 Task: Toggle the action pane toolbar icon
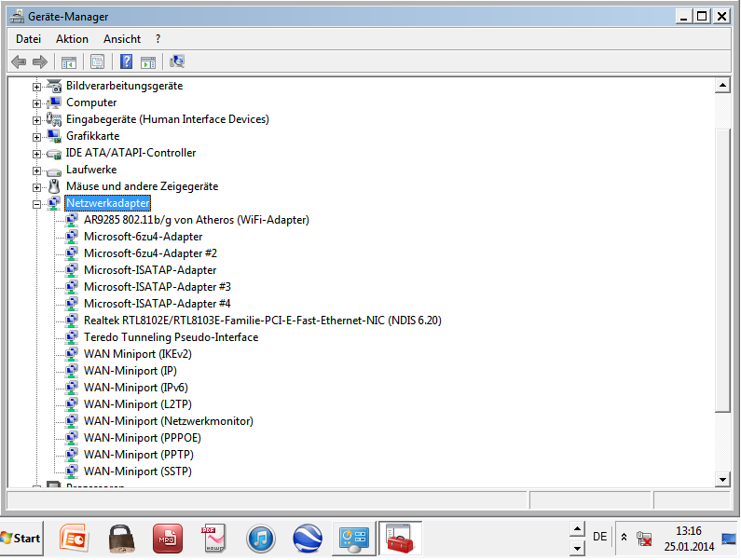(148, 61)
